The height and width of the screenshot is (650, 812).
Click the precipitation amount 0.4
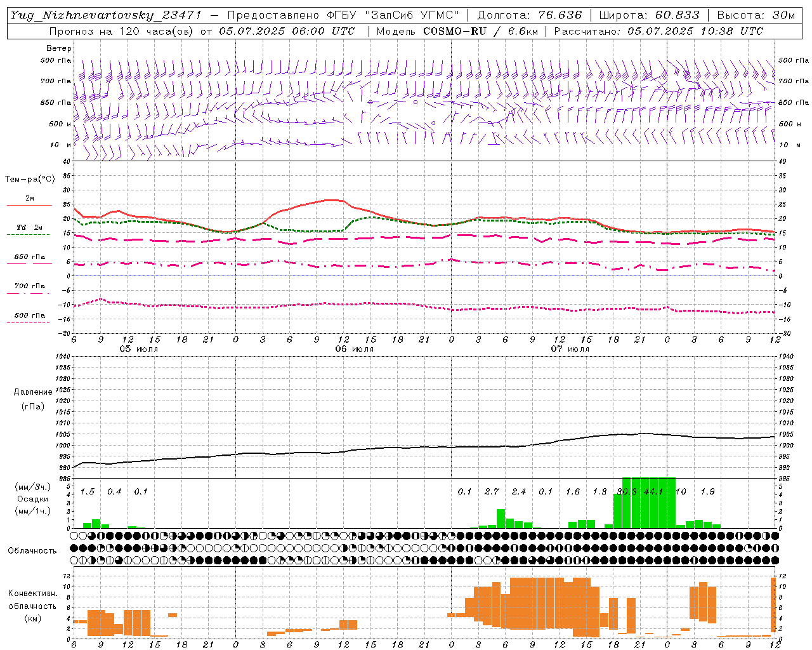[x=114, y=492]
